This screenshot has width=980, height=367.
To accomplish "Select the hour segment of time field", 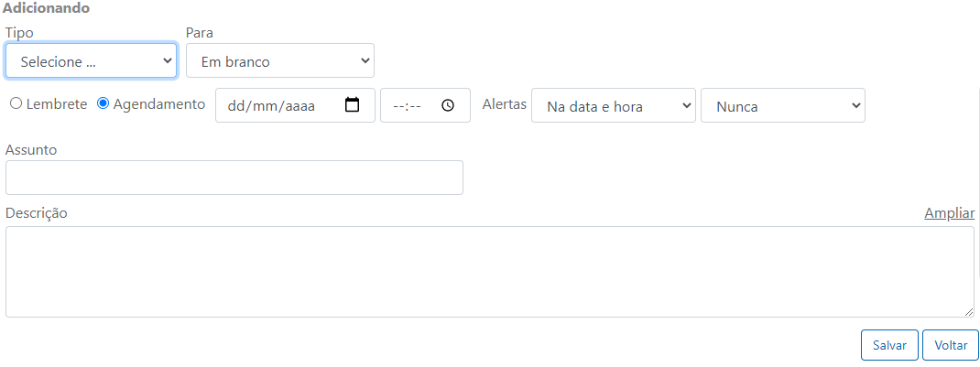I will tap(398, 106).
